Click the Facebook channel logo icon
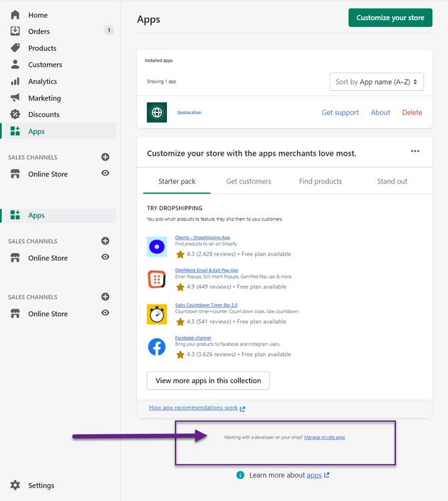The image size is (448, 501). (x=157, y=347)
